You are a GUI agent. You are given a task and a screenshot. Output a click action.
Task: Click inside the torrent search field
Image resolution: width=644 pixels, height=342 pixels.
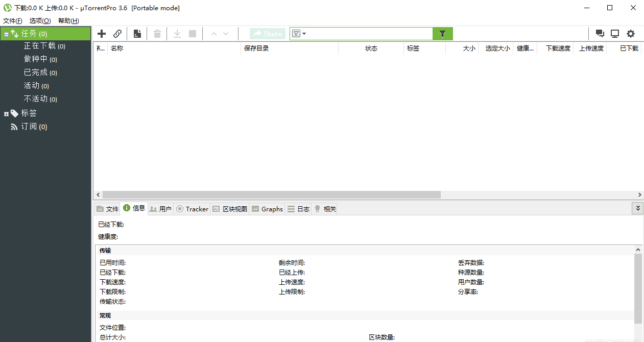[368, 33]
